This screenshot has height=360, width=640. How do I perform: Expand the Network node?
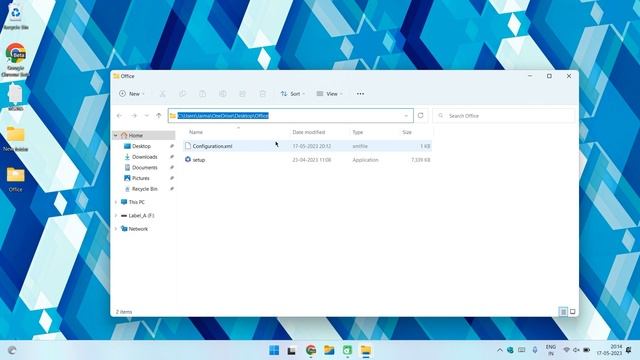(116, 229)
